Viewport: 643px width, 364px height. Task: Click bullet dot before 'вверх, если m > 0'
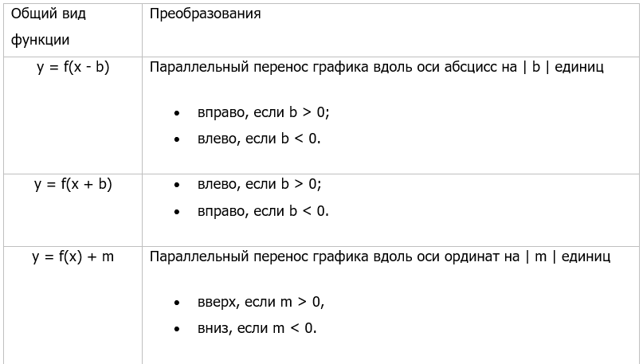pos(177,303)
